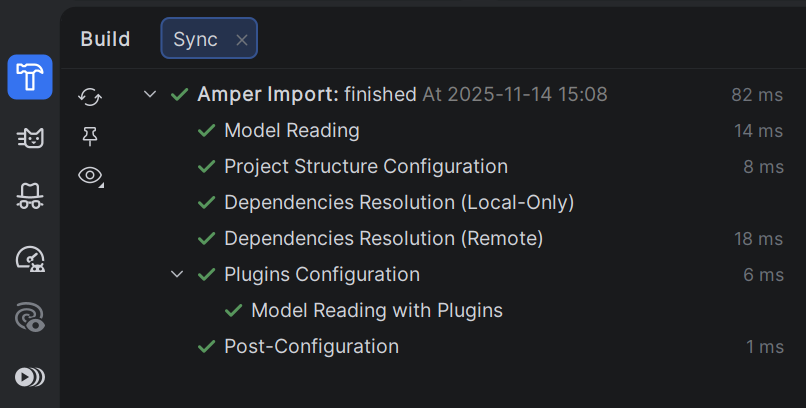The image size is (806, 408).
Task: Open the Profiler gauge sidebar icon
Action: pos(30,258)
